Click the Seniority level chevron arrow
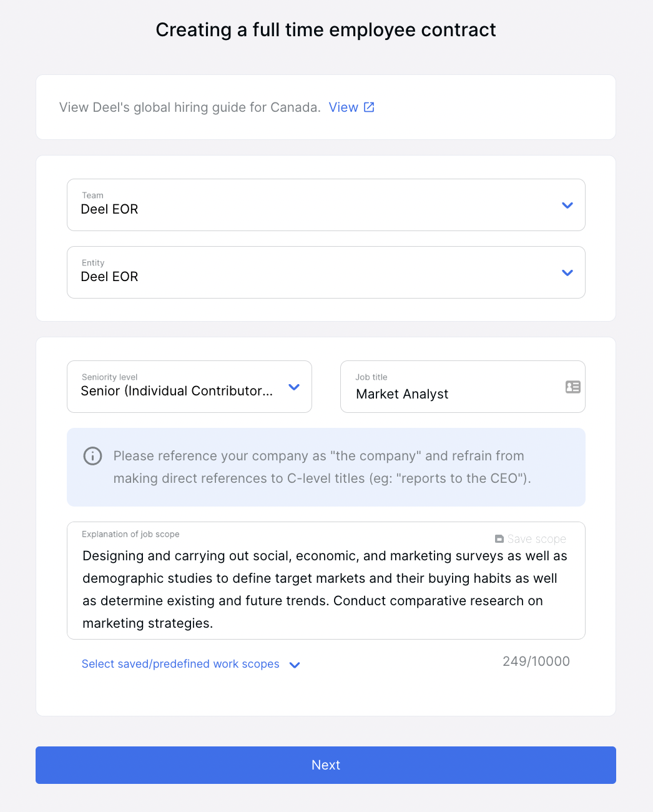Image resolution: width=653 pixels, height=812 pixels. coord(294,387)
